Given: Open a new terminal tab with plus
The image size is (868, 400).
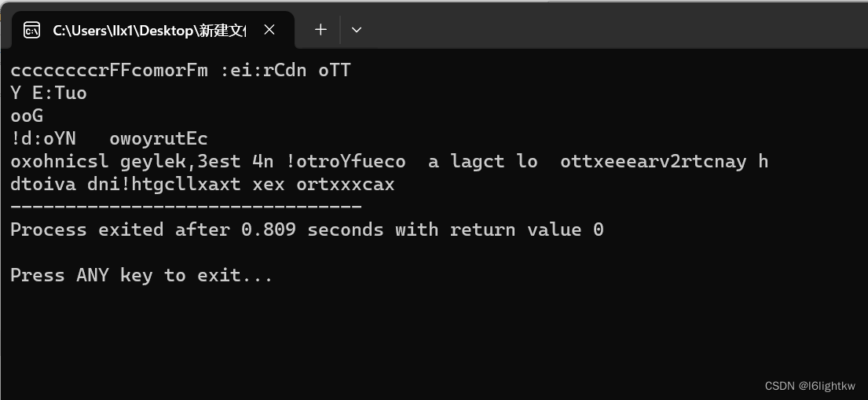Looking at the screenshot, I should 320,30.
